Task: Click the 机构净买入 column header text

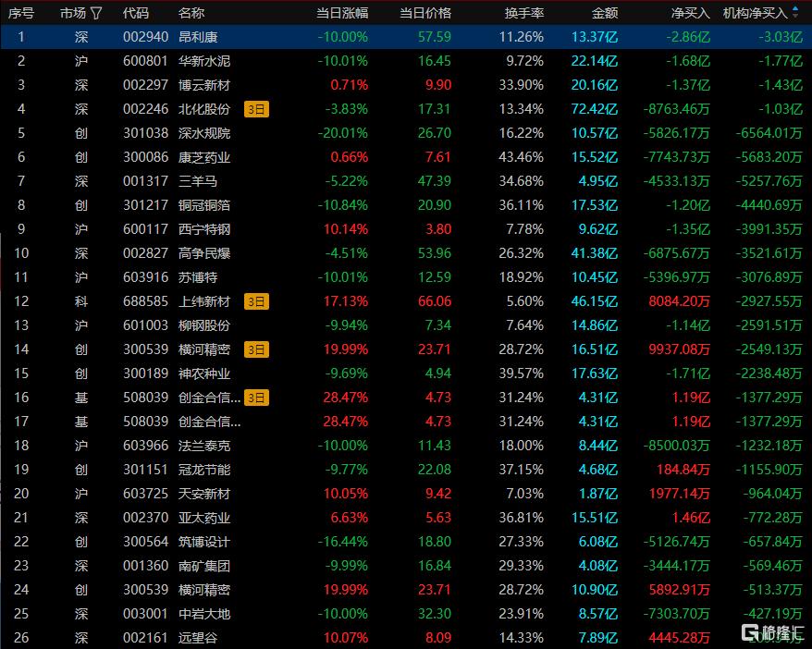Action: tap(755, 13)
